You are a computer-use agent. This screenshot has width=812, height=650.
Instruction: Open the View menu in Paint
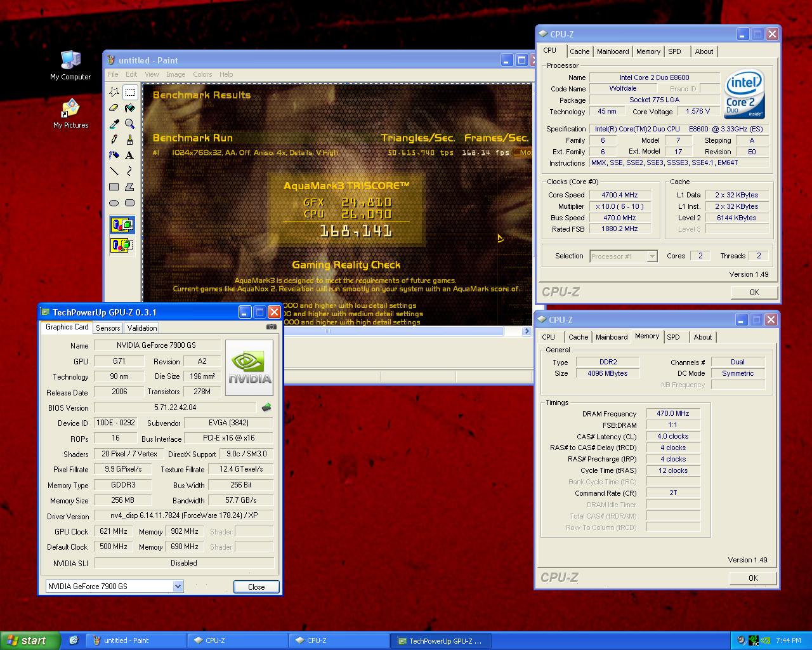tap(152, 74)
